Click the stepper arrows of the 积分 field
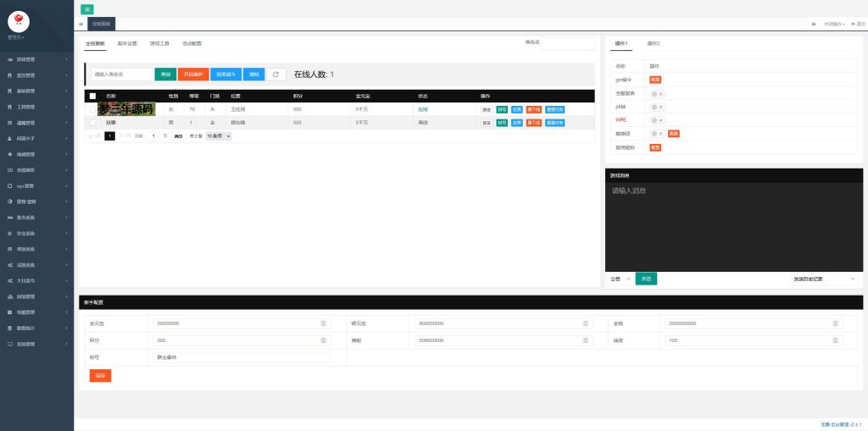The height and width of the screenshot is (431, 868). pos(323,340)
